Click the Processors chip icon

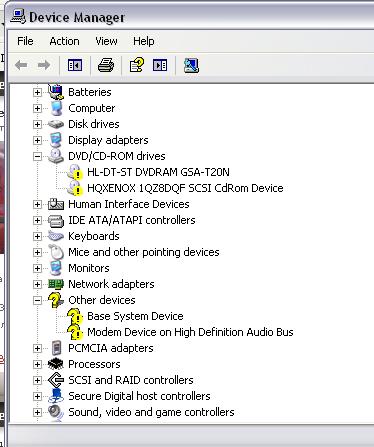(56, 364)
